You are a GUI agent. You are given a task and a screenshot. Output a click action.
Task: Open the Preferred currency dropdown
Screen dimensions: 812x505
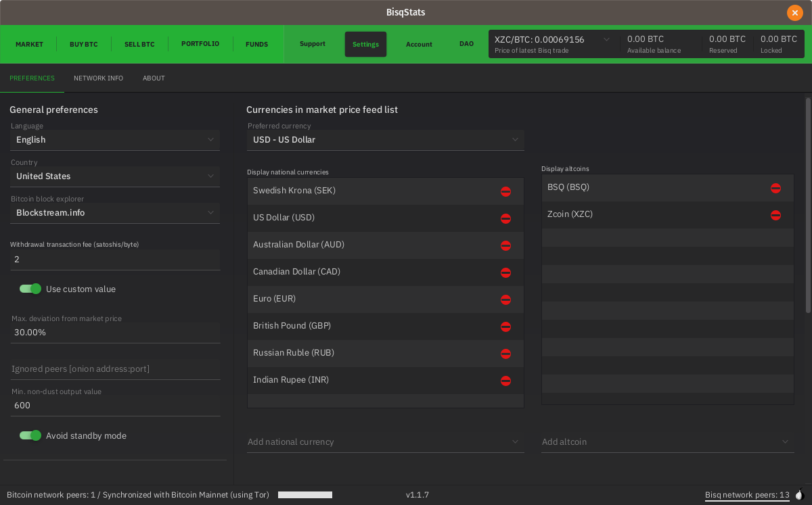coord(386,140)
